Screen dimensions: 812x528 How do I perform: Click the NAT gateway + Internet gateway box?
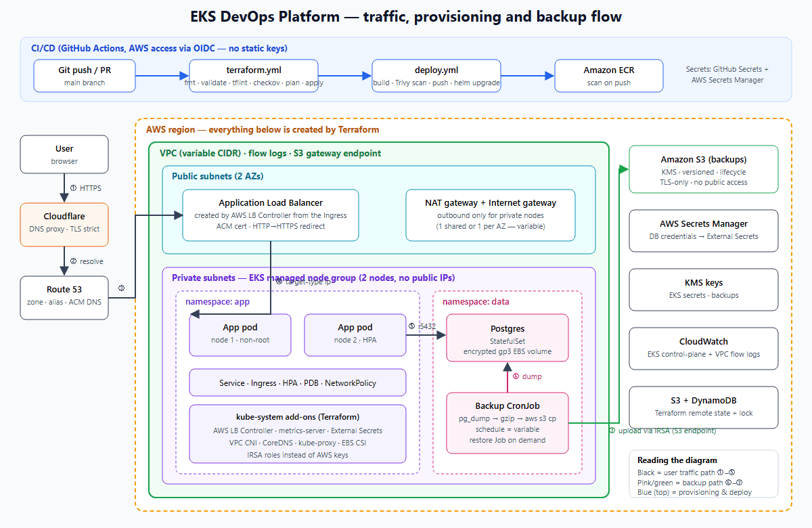click(491, 215)
